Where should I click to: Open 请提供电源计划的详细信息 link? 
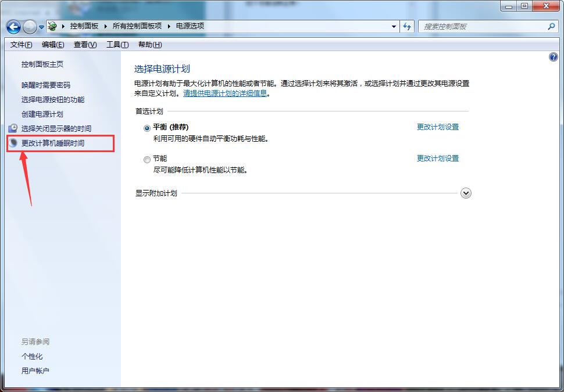(225, 93)
